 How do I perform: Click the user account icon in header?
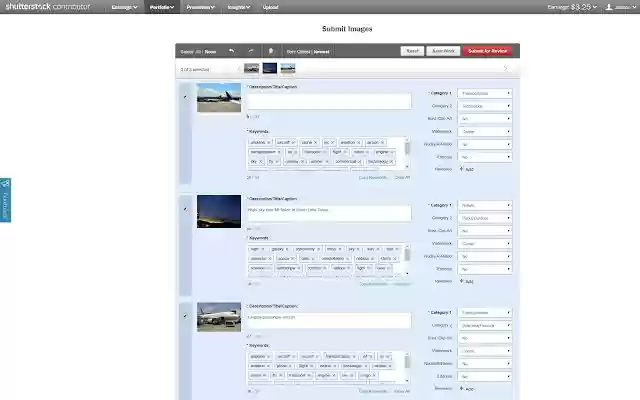609,7
